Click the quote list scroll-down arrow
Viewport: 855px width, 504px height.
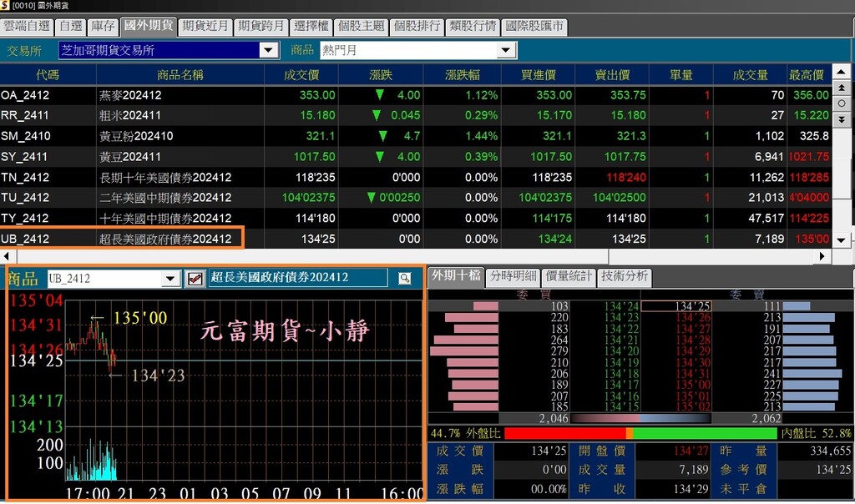[x=842, y=239]
